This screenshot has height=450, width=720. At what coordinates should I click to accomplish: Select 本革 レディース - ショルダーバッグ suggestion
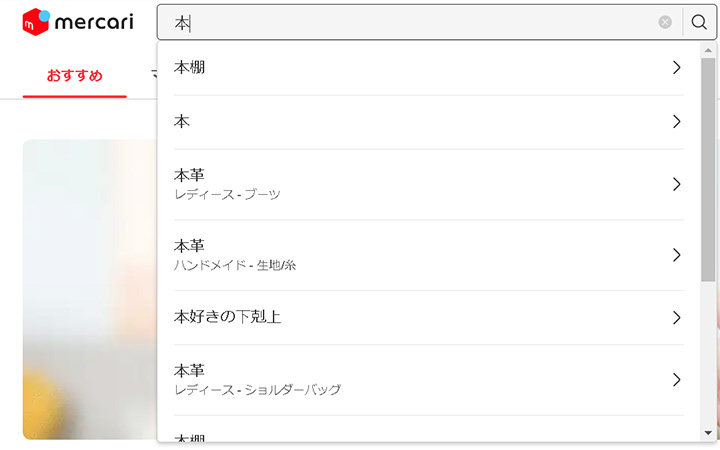tap(257, 380)
